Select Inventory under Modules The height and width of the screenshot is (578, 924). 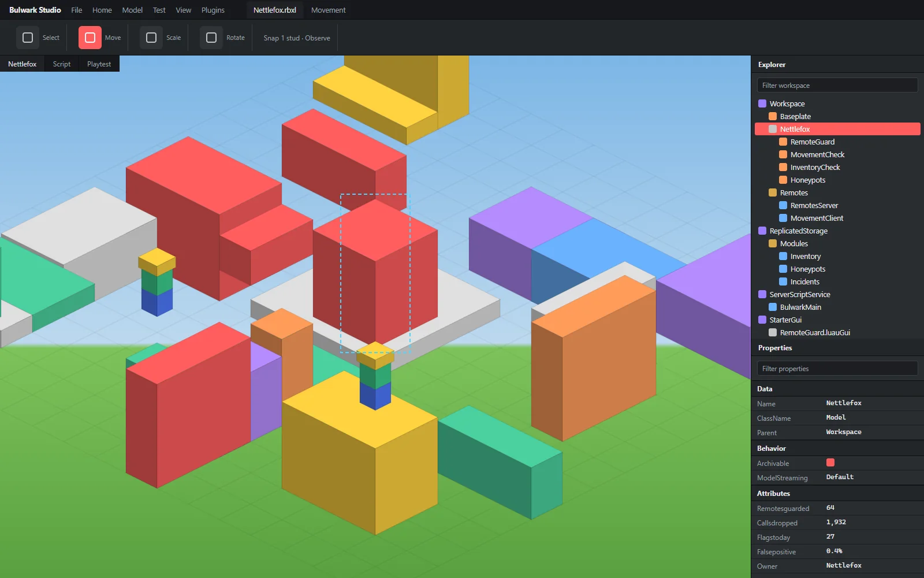(837, 256)
